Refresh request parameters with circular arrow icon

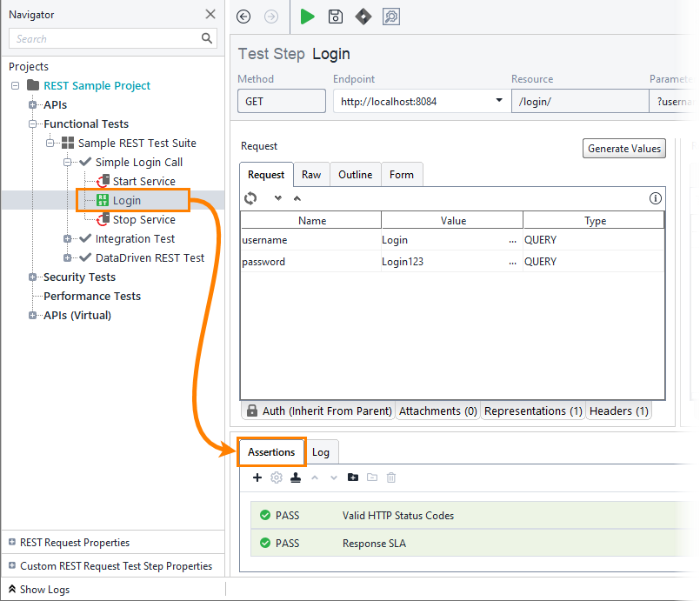[x=250, y=198]
